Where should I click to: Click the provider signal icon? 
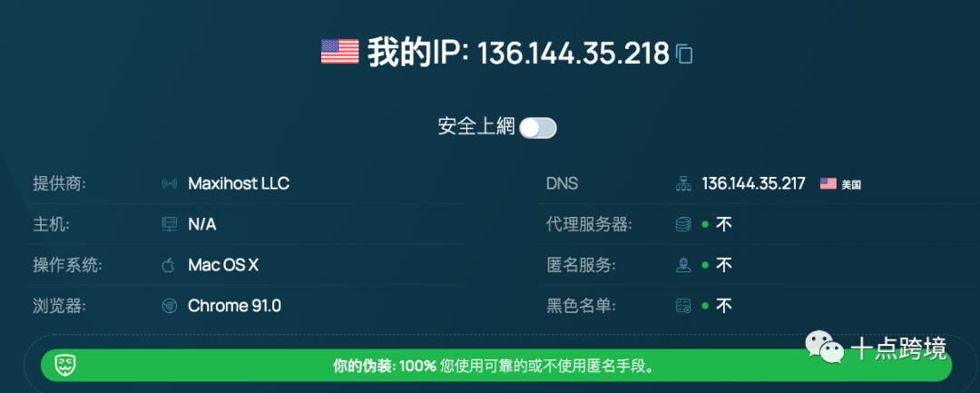point(169,184)
